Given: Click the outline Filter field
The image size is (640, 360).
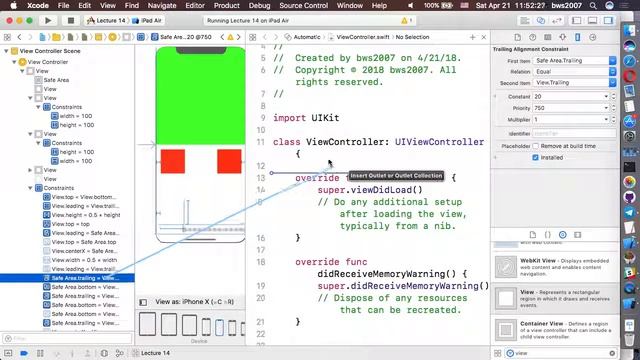Looking at the screenshot, I should tap(67, 338).
